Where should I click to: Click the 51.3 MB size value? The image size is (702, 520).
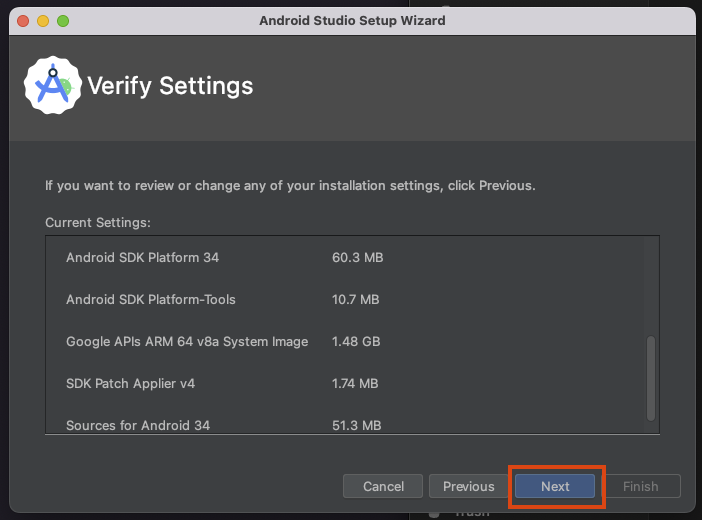pos(356,425)
